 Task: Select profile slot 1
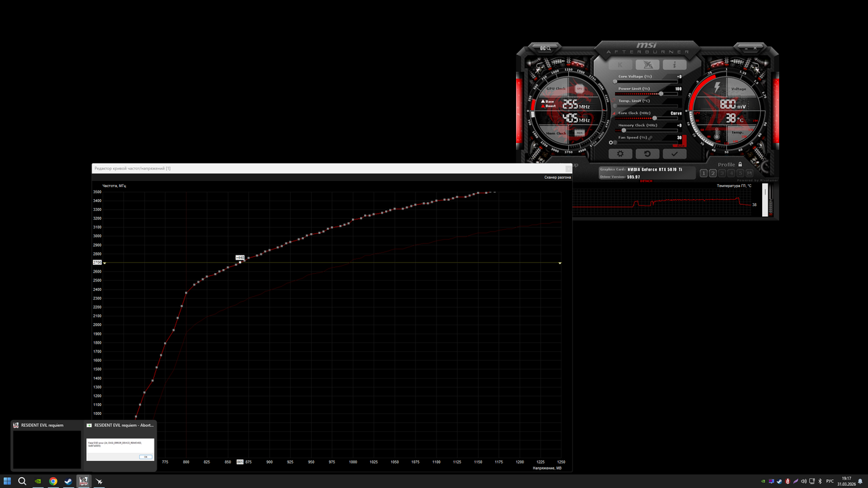pyautogui.click(x=703, y=173)
